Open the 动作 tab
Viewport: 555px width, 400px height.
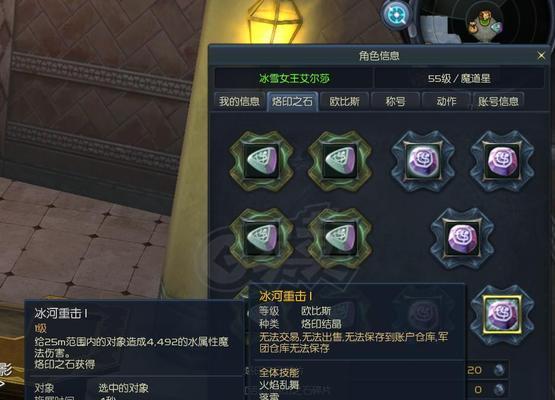point(446,102)
